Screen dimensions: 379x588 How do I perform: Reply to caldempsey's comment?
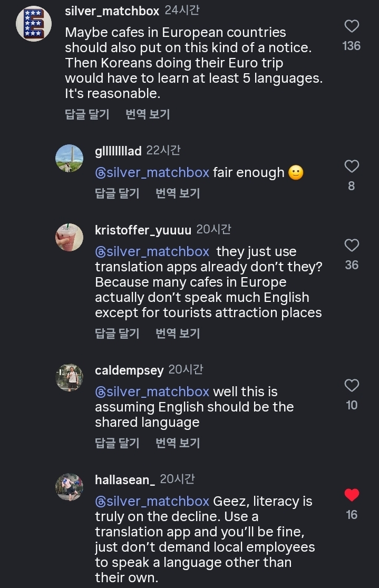(117, 443)
